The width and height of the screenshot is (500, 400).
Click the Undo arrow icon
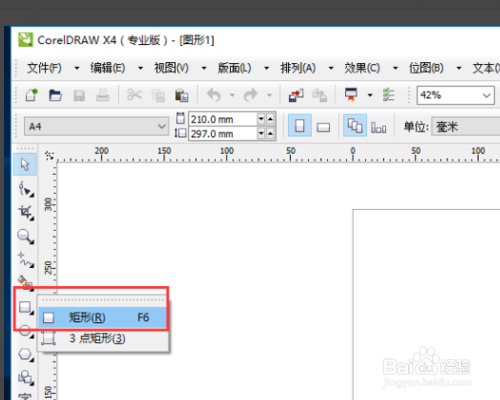click(x=214, y=95)
